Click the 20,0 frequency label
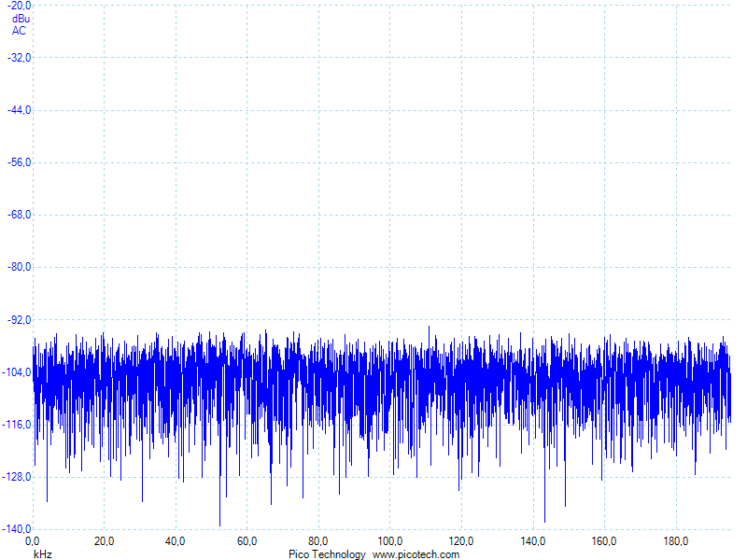The width and height of the screenshot is (747, 560). tap(104, 541)
